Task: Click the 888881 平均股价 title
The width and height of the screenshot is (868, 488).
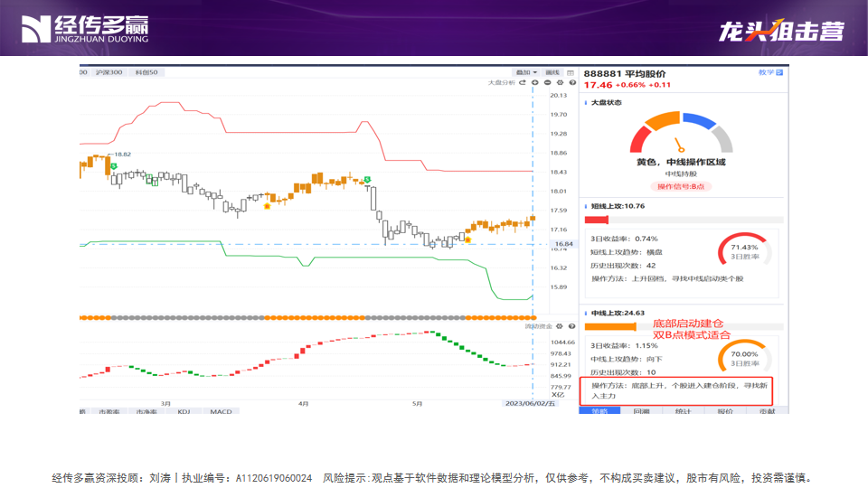Action: 625,73
